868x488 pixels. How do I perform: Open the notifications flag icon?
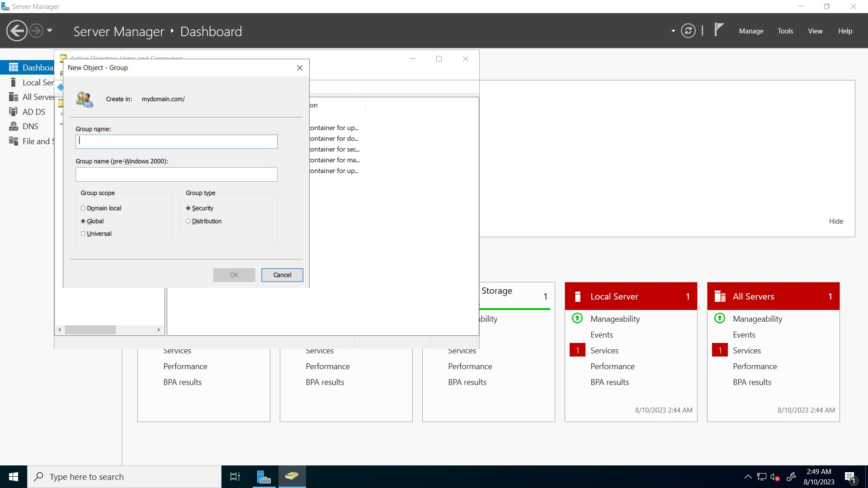(718, 30)
